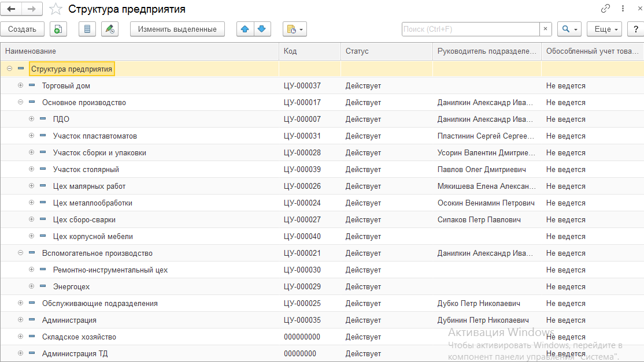Click the back navigation arrow
This screenshot has height=362, width=644.
point(11,9)
